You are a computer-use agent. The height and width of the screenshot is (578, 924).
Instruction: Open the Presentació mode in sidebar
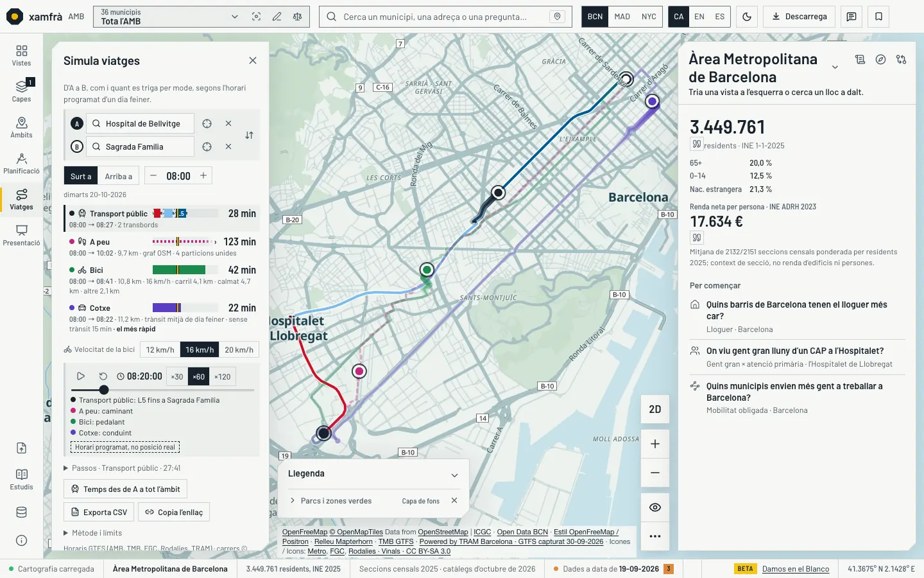pyautogui.click(x=21, y=235)
